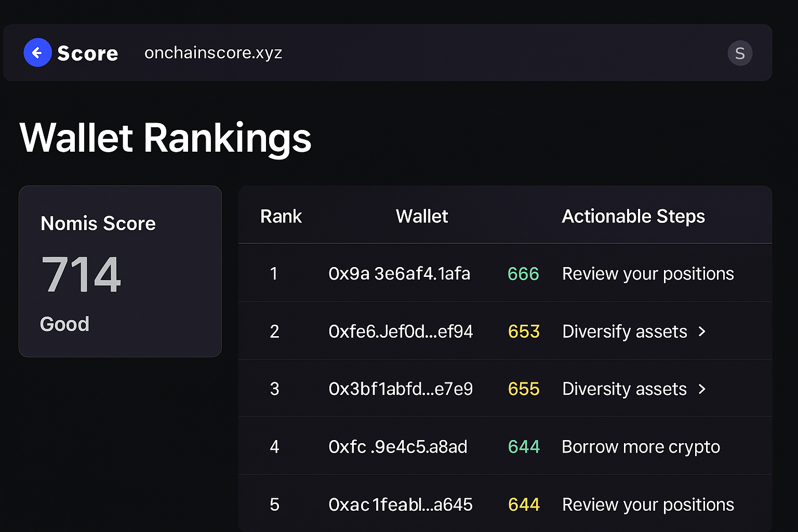
Task: Open Diversity assets step in rank 3 row
Action: 624,389
